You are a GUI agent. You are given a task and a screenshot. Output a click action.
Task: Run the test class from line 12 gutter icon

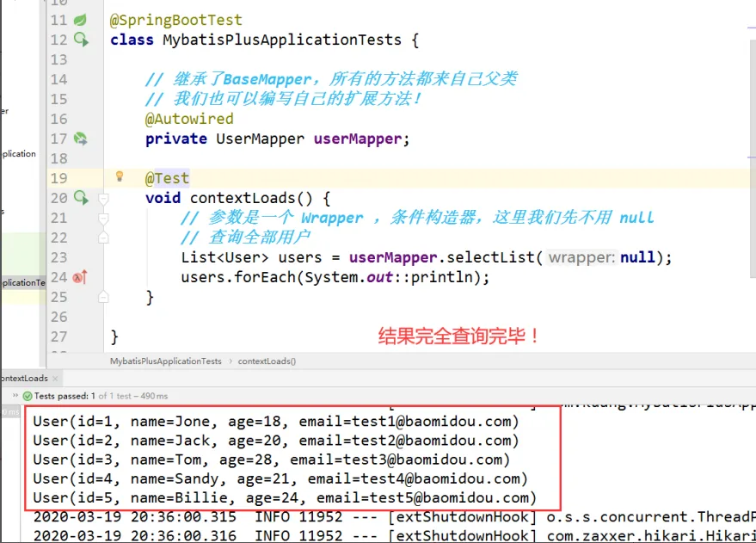[x=81, y=40]
